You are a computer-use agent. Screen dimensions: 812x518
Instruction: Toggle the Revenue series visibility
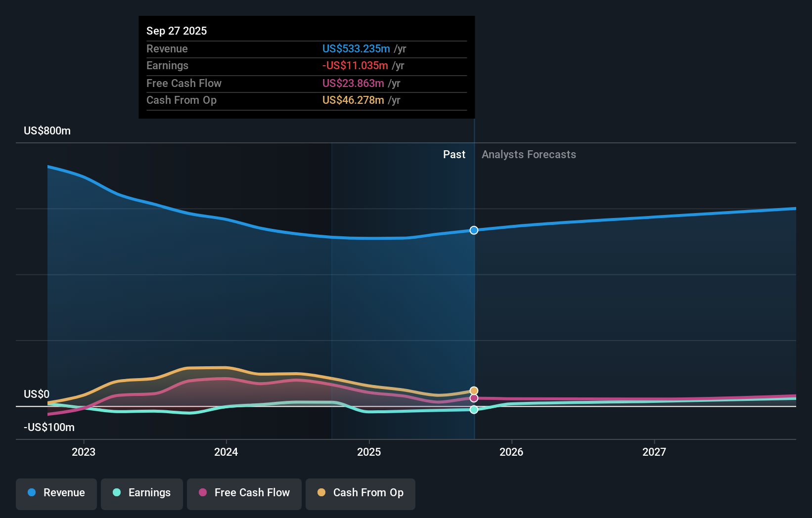tap(56, 493)
